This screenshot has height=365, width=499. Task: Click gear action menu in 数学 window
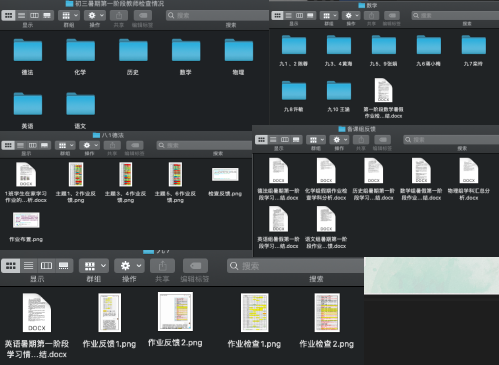351,16
